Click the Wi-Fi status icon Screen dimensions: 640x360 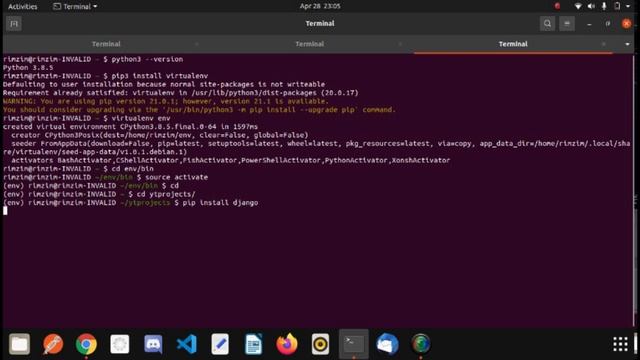[578, 6]
